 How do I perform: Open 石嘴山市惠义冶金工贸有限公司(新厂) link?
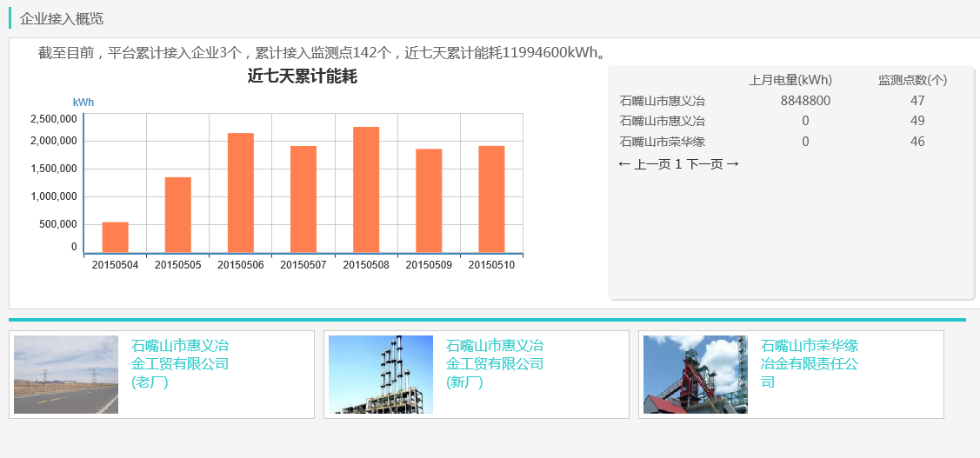coord(495,363)
